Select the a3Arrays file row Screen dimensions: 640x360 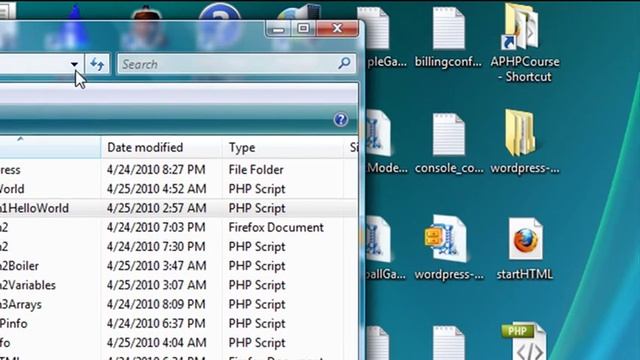(x=178, y=304)
